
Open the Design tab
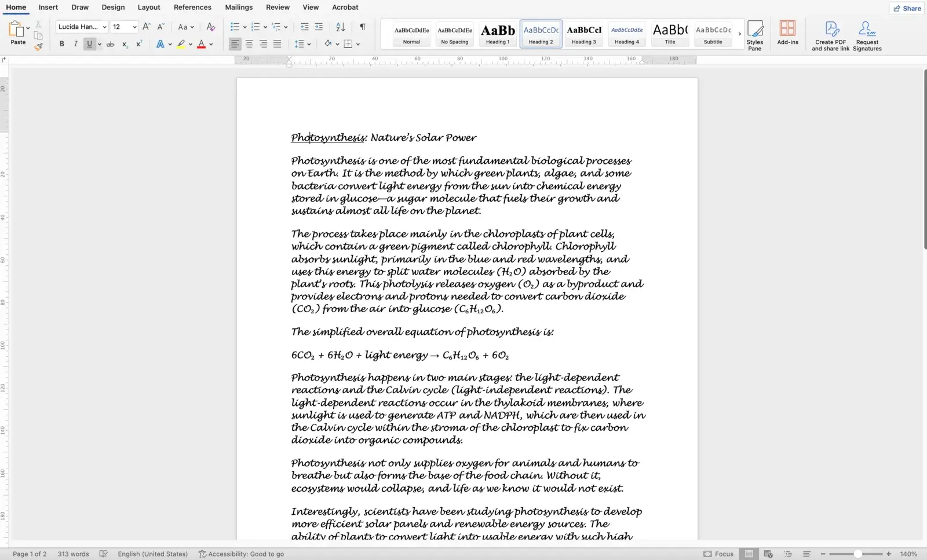[x=113, y=8]
